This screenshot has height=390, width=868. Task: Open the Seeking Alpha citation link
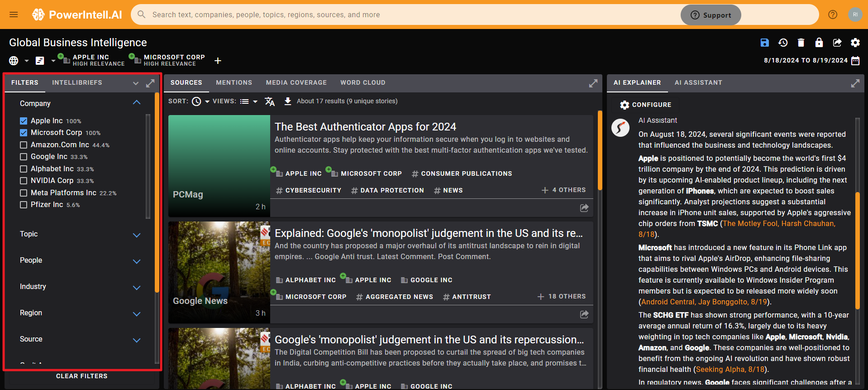(730, 369)
